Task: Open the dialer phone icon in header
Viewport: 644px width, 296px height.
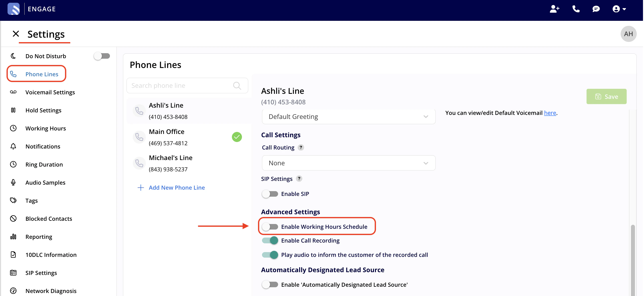Action: [576, 9]
